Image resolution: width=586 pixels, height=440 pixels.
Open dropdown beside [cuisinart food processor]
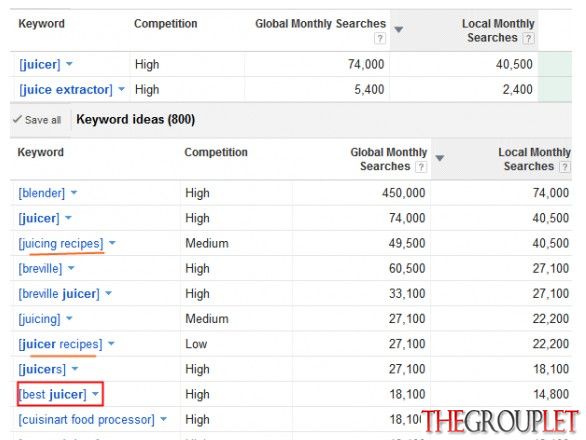(163, 419)
